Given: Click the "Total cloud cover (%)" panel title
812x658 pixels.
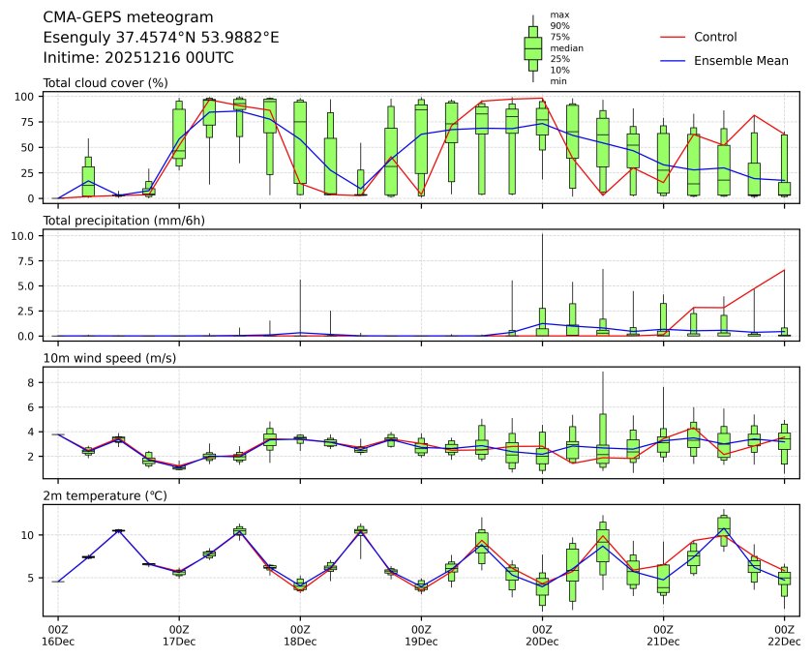Looking at the screenshot, I should (105, 83).
